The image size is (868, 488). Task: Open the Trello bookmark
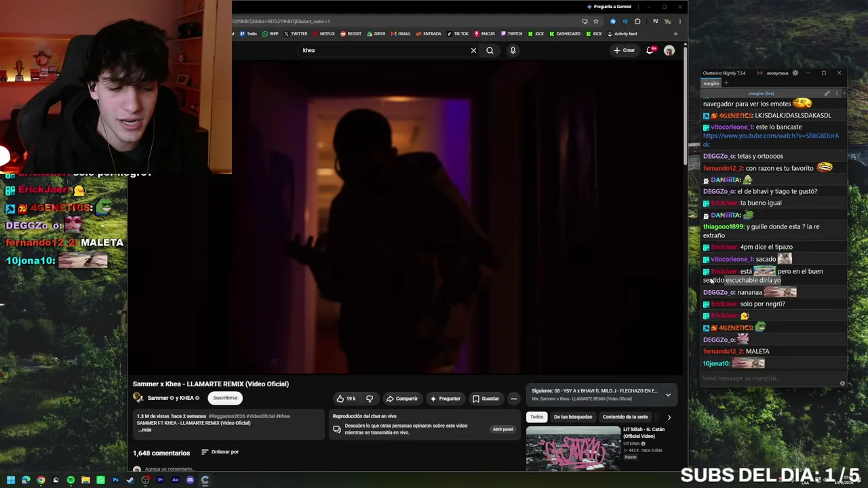click(248, 34)
